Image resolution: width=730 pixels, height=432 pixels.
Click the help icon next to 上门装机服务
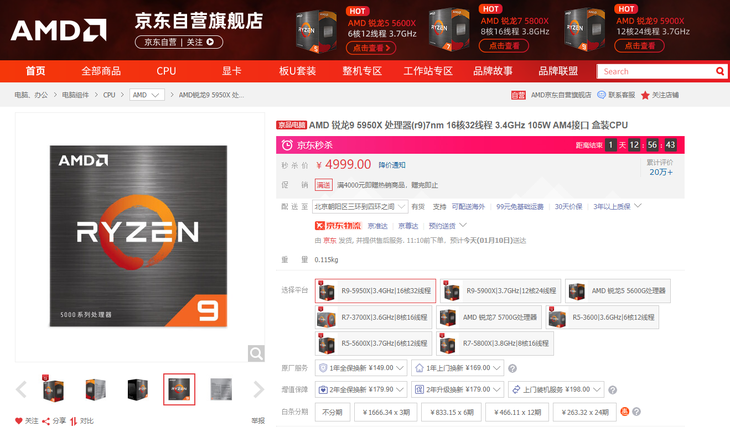pyautogui.click(x=613, y=390)
